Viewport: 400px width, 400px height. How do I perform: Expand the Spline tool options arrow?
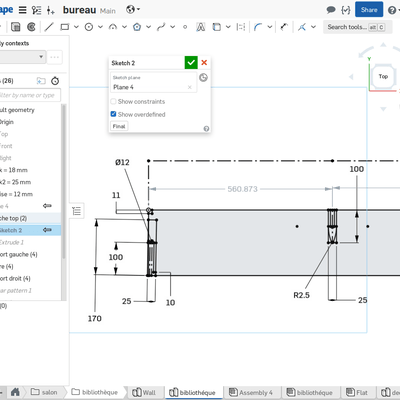coord(172,27)
